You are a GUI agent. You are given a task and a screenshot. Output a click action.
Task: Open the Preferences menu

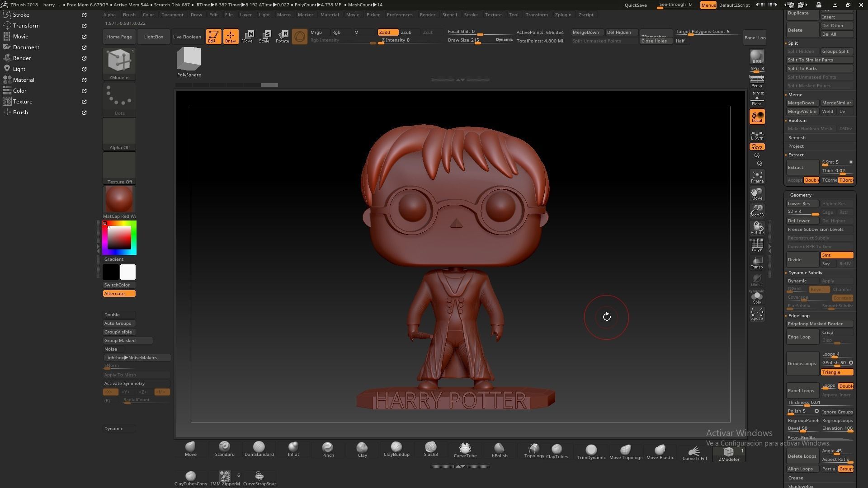(399, 14)
